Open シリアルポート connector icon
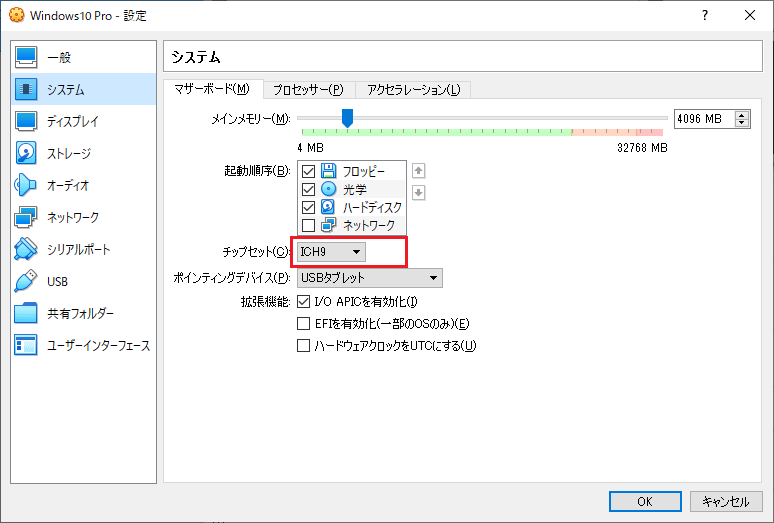The image size is (774, 523). click(x=26, y=249)
